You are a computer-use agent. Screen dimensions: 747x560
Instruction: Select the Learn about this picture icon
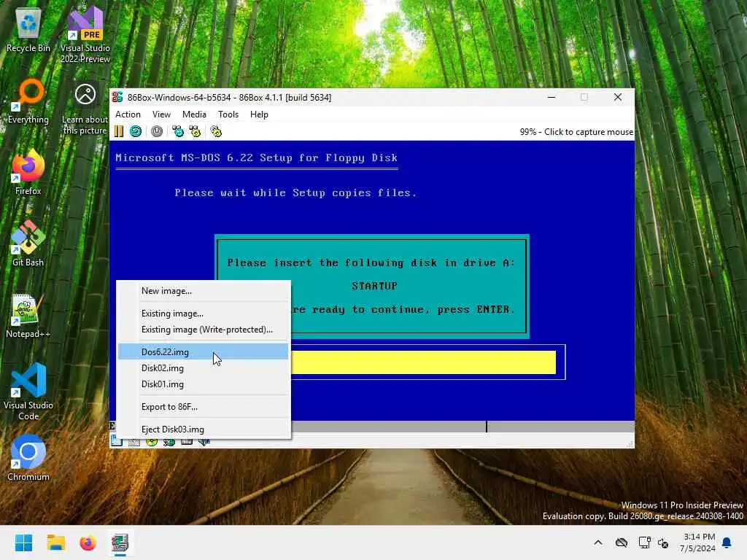85,109
